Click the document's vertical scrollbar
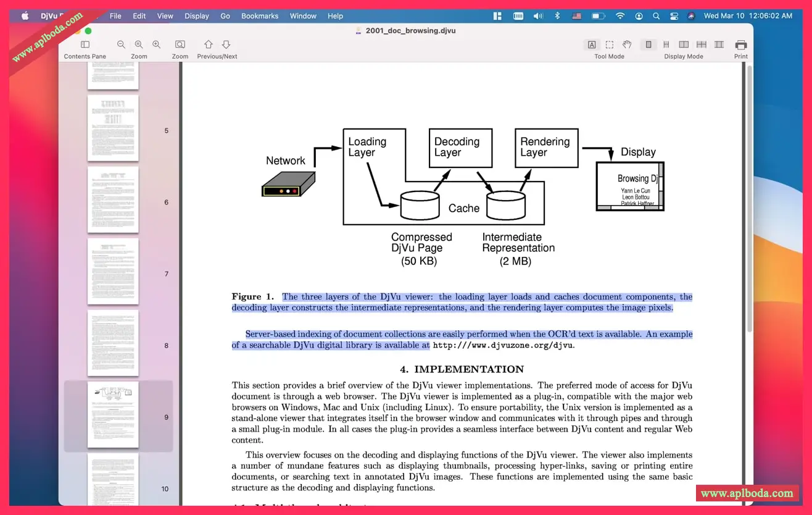 [750, 198]
